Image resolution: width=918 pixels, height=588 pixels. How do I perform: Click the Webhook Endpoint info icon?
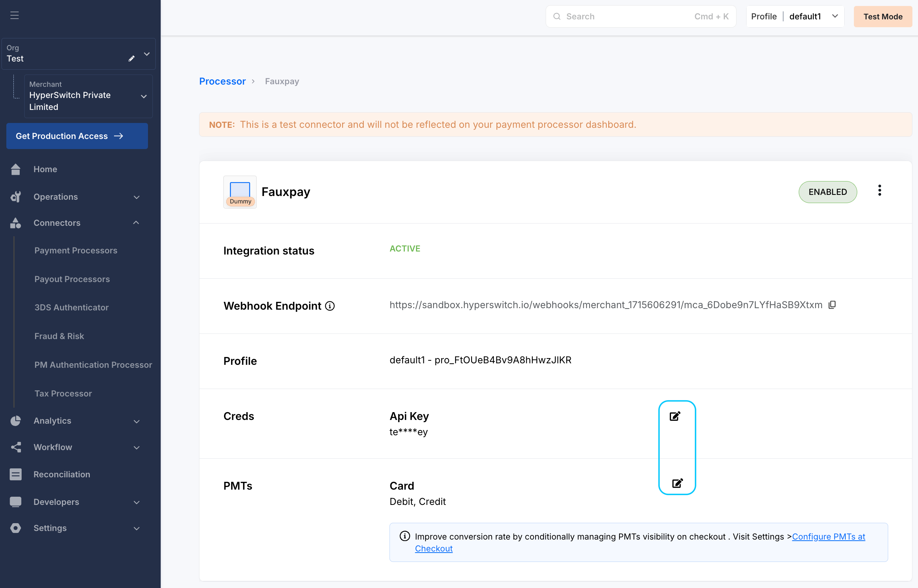[330, 306]
